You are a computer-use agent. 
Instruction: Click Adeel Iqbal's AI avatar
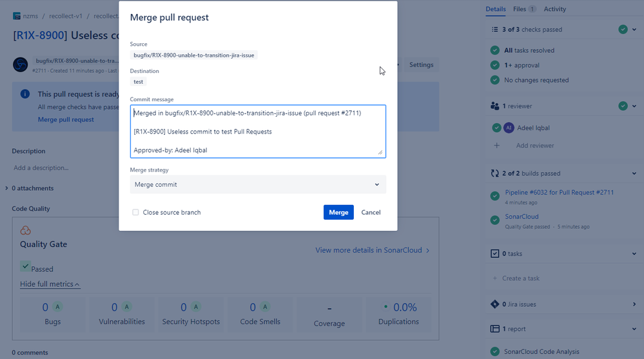click(509, 128)
